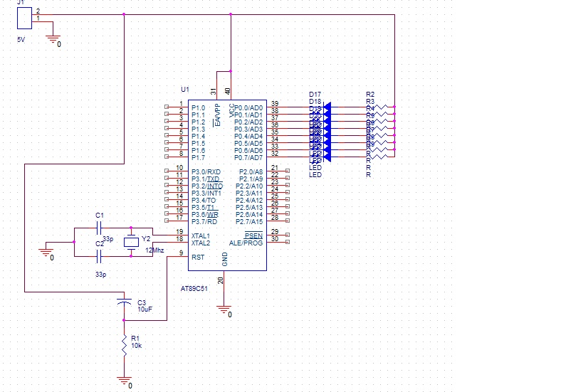The height and width of the screenshot is (392, 583).
Task: Select the U1 reference label
Action: coord(185,90)
